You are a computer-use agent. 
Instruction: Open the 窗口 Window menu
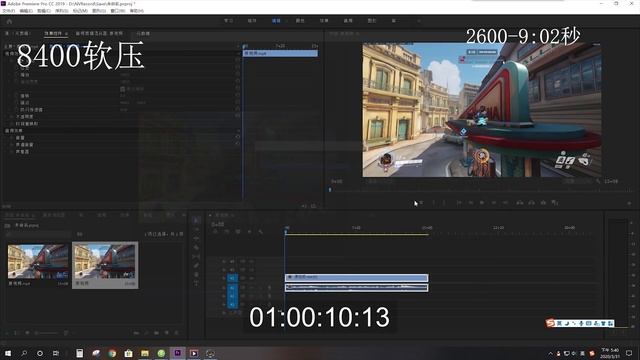[118, 11]
